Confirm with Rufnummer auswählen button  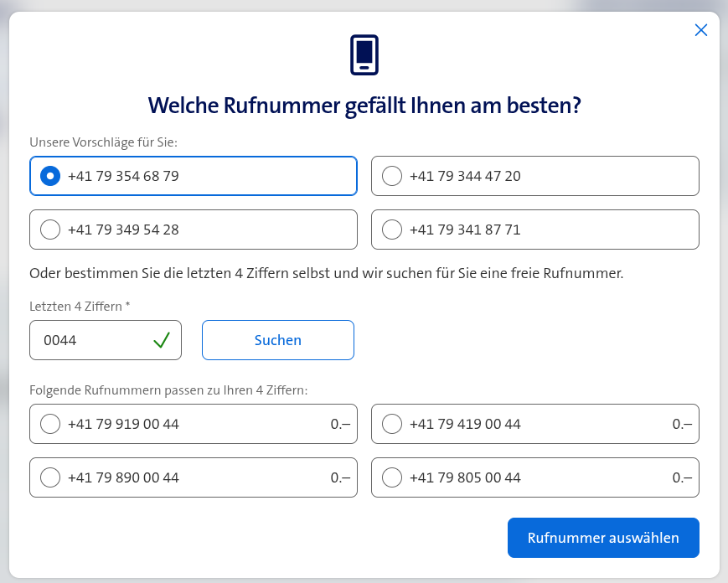(603, 538)
